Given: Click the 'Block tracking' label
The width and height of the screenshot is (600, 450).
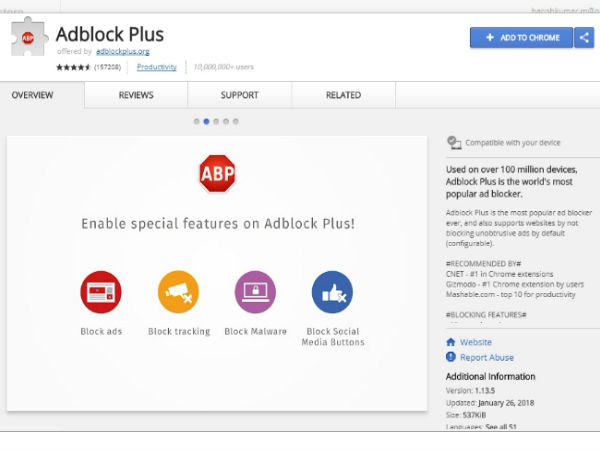Looking at the screenshot, I should point(179,331).
